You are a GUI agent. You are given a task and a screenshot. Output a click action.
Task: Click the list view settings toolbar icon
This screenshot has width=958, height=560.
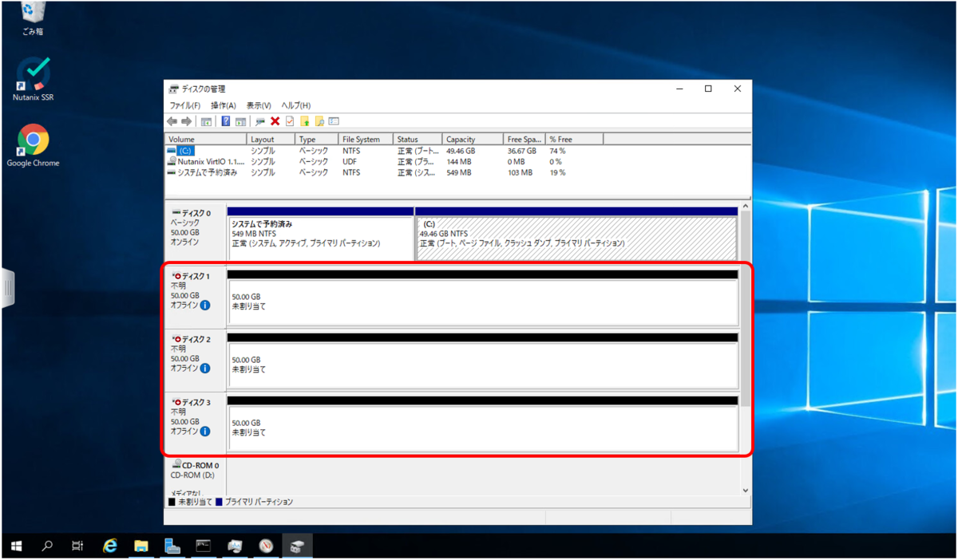334,121
